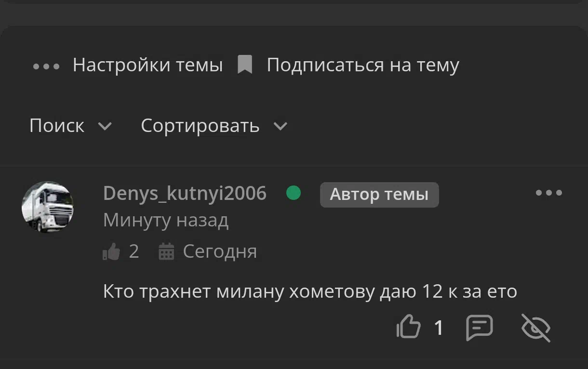Click the like count number 1
The height and width of the screenshot is (369, 588).
coord(439,328)
